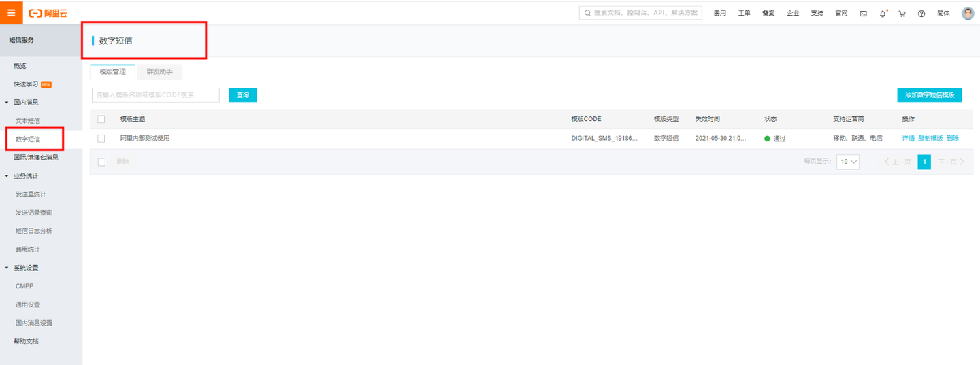Click the Aliyun logo
Viewport: 980px width, 365px height.
[x=48, y=13]
